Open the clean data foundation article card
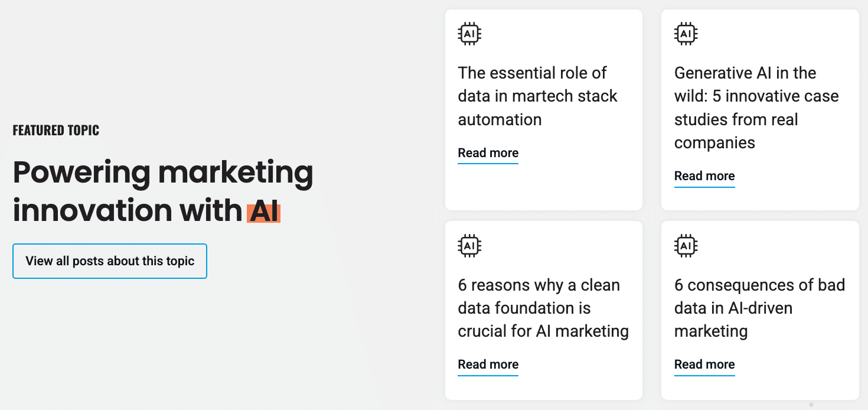Screen dimensions: 868x410 543,310
